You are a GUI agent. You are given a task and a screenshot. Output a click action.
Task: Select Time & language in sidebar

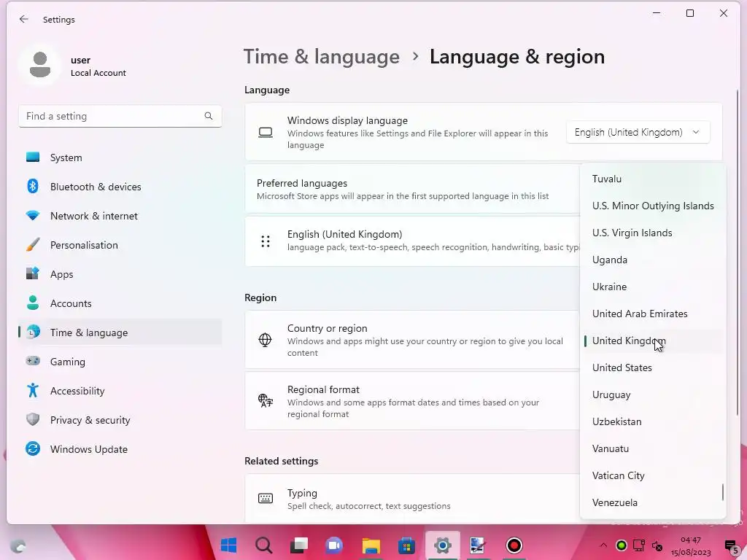pyautogui.click(x=120, y=332)
